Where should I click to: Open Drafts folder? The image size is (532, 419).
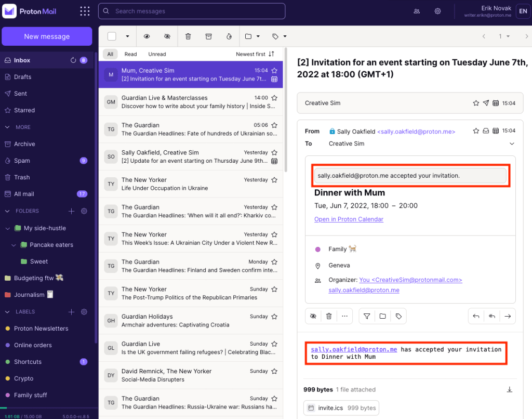pos(47,77)
